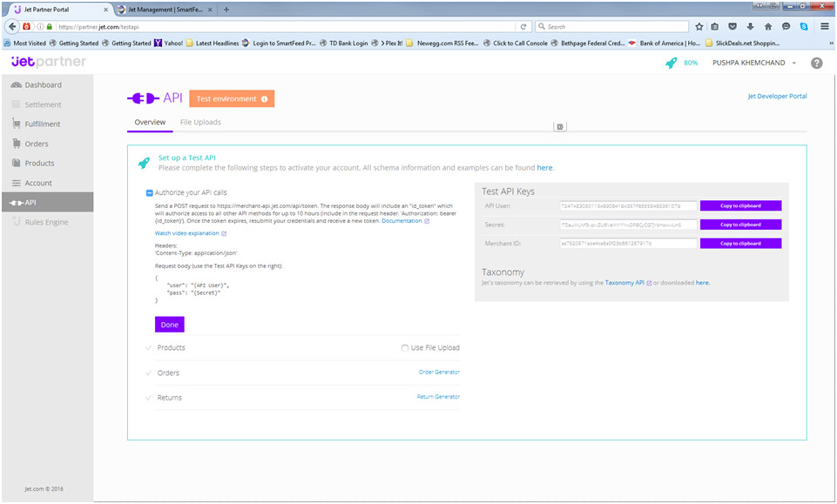
Task: Click the chat bubble smiley toolbar icon
Action: (x=786, y=26)
